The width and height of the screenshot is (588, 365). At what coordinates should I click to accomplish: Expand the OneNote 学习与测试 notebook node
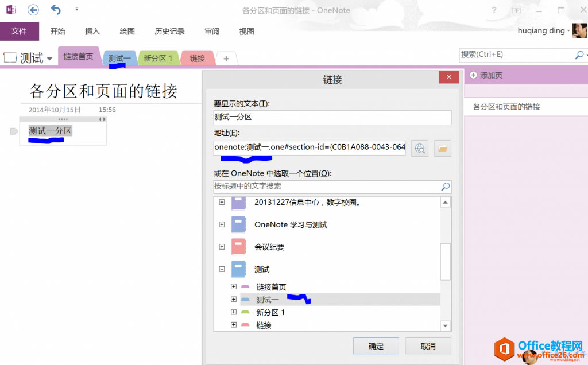222,224
